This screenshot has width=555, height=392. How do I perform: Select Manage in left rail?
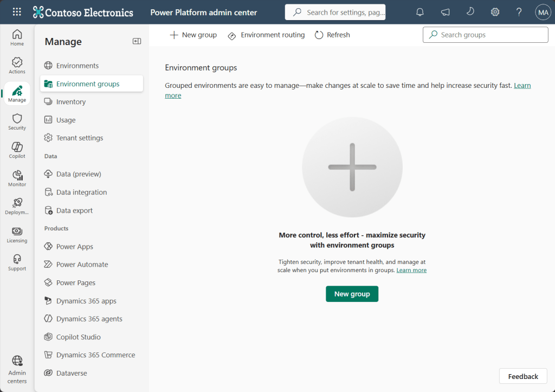pos(17,93)
